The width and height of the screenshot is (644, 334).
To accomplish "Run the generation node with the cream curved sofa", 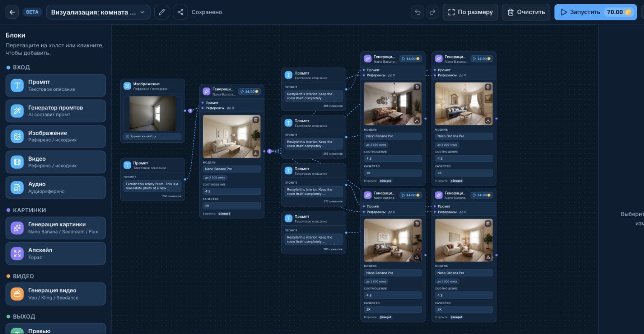I will click(482, 195).
